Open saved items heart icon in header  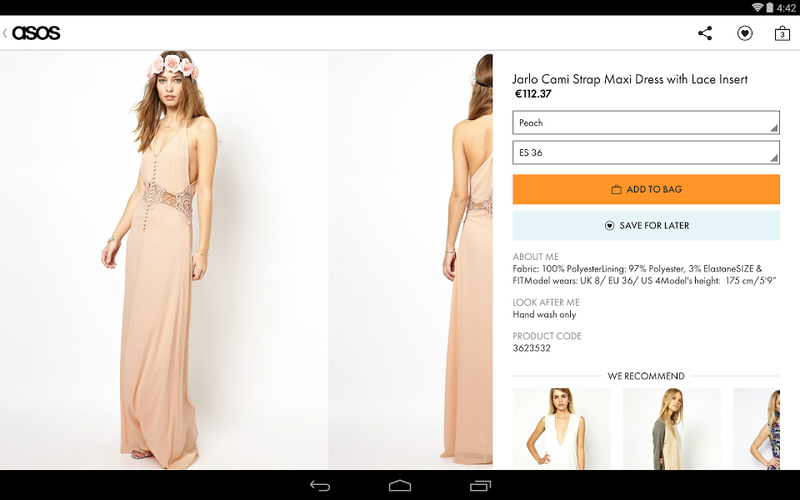[x=745, y=33]
